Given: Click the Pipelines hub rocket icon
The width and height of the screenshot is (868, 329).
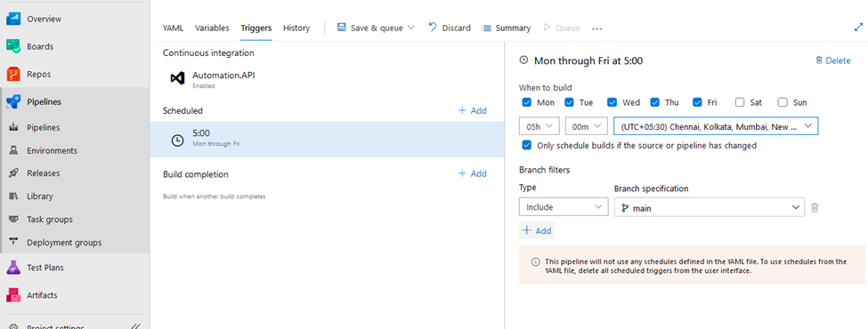Looking at the screenshot, I should coord(13,101).
